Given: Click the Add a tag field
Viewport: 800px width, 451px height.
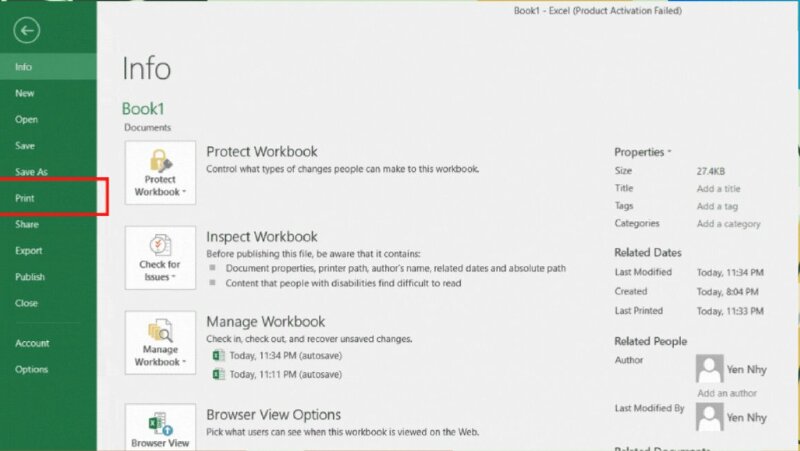Looking at the screenshot, I should coord(717,206).
